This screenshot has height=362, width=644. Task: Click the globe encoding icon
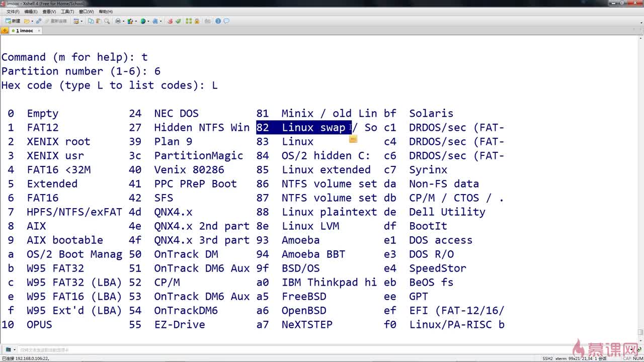143,21
